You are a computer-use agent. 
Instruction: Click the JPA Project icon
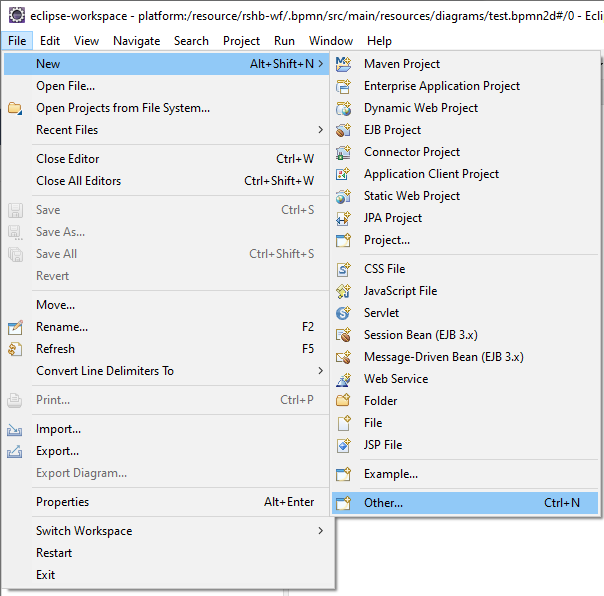point(343,218)
